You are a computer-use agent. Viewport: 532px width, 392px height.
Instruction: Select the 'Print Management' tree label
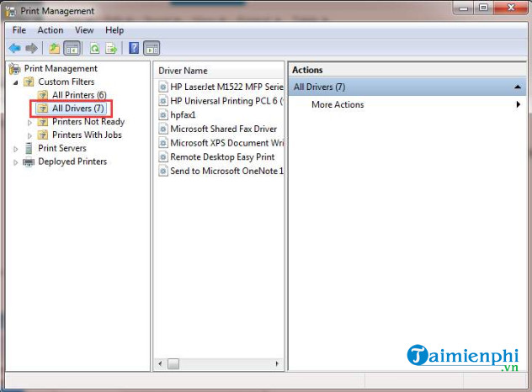(61, 68)
